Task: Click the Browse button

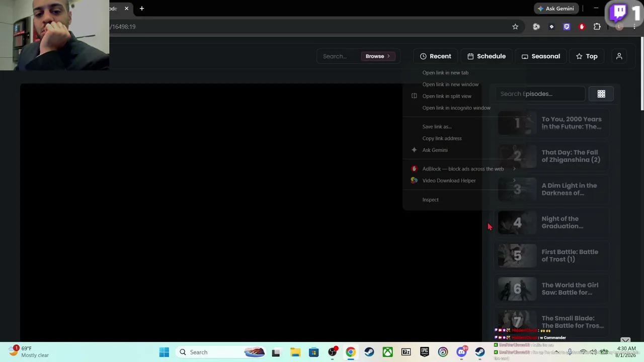Action: [x=378, y=56]
